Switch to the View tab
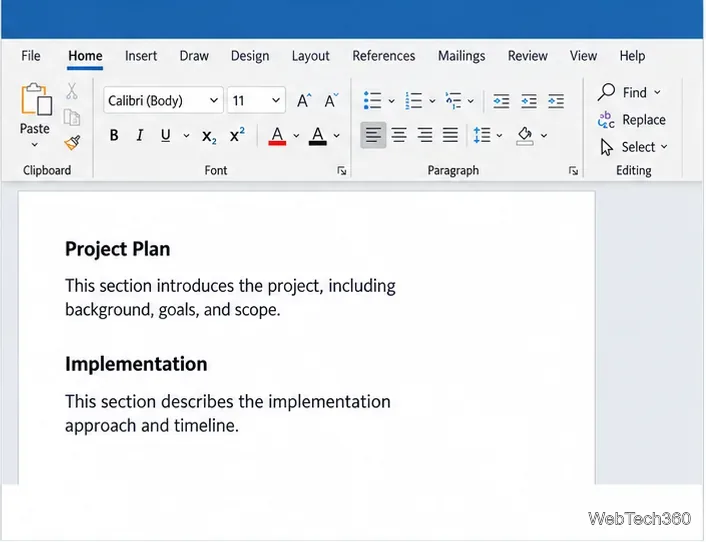The image size is (706, 542). click(x=583, y=56)
